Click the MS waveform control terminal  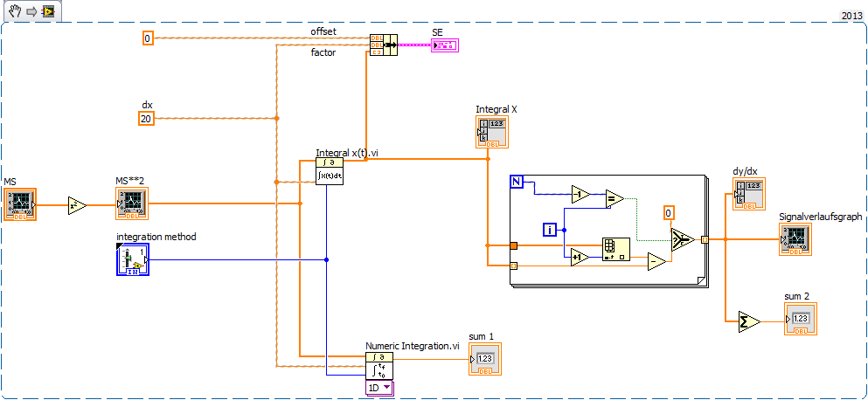pos(19,204)
